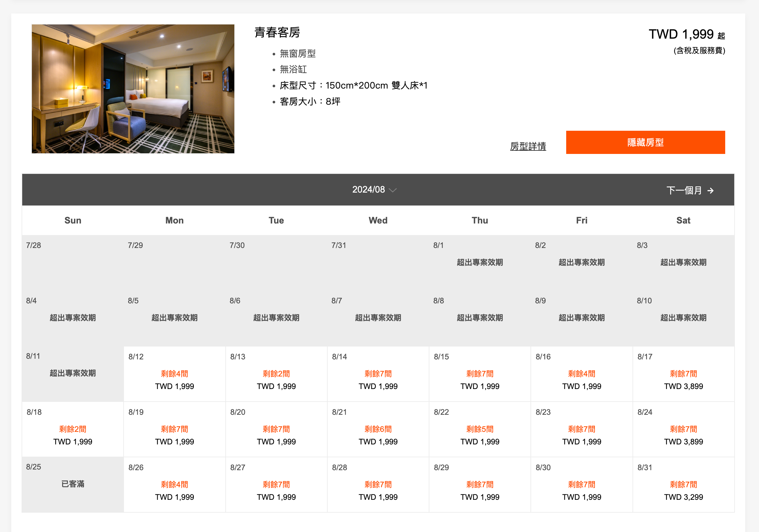Select the 8/16 Friday date cell
Screen dimensions: 759x532
click(581, 374)
